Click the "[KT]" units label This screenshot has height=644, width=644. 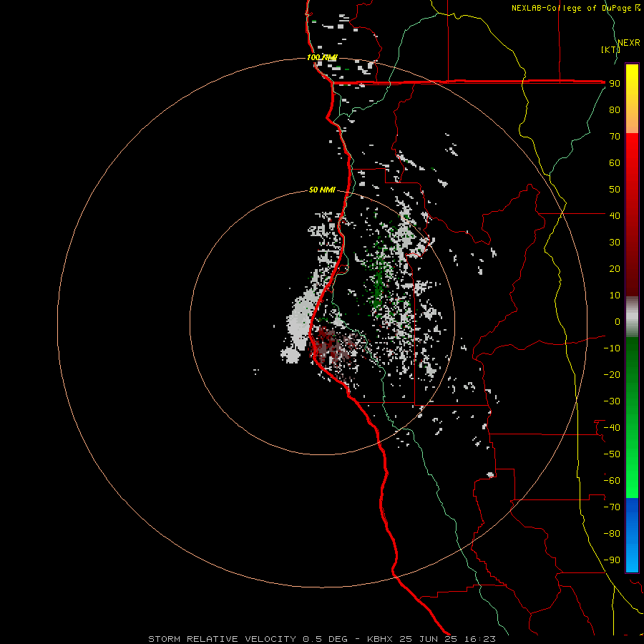[x=610, y=49]
